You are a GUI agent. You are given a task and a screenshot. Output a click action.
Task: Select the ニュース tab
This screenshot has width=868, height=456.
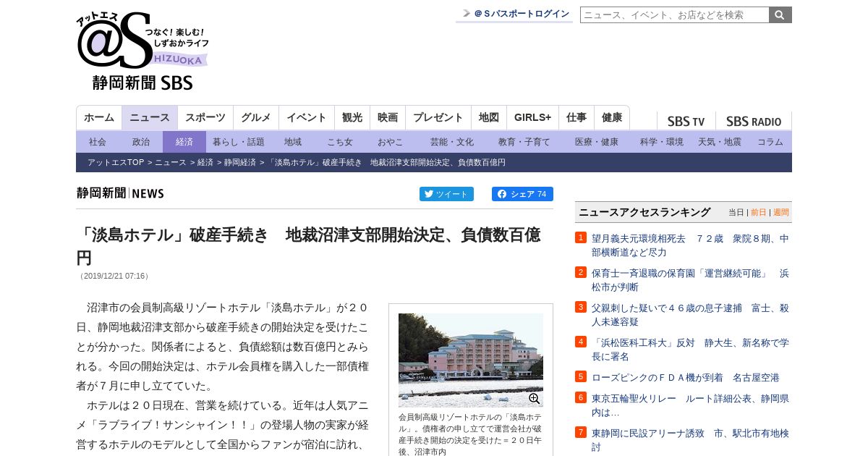click(150, 118)
